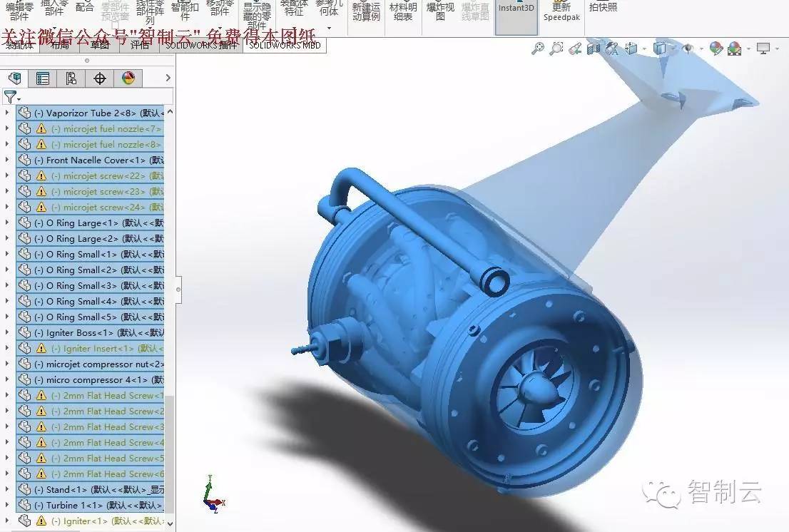Viewport: 789px width, 532px height.
Task: Click the 配合 mate button
Action: [84, 7]
